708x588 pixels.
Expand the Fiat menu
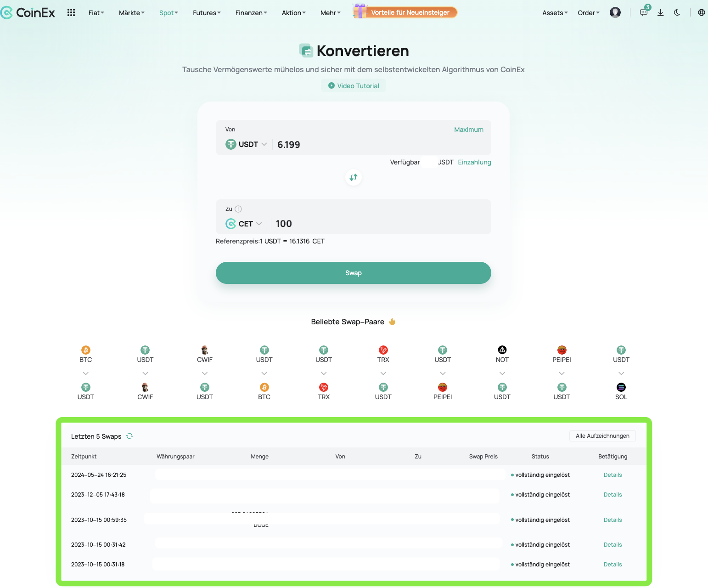[96, 13]
